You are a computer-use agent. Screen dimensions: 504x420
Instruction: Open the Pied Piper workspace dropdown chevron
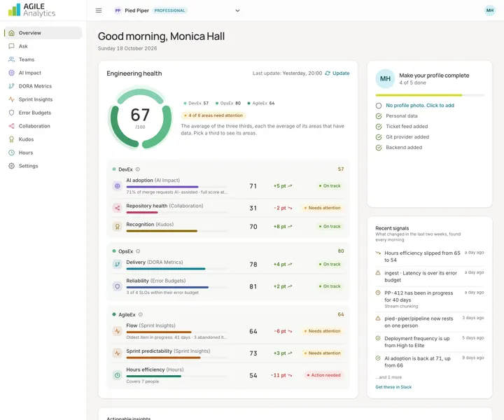[237, 10]
